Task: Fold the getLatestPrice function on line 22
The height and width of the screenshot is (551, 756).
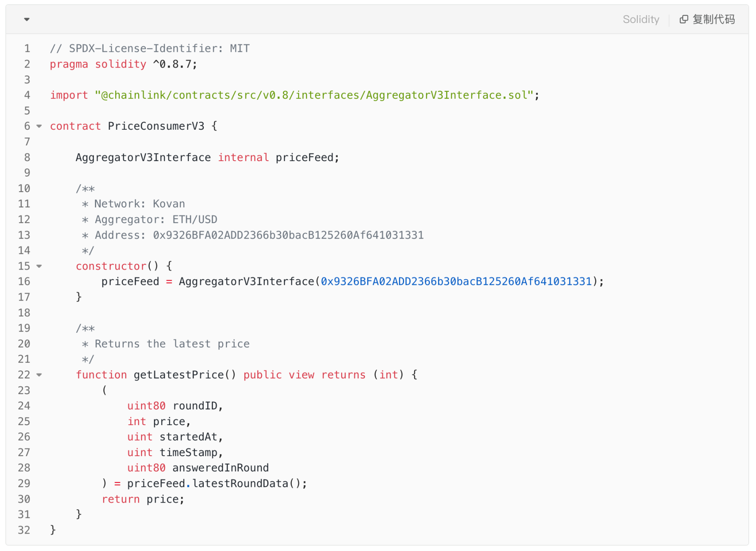Action: point(39,375)
